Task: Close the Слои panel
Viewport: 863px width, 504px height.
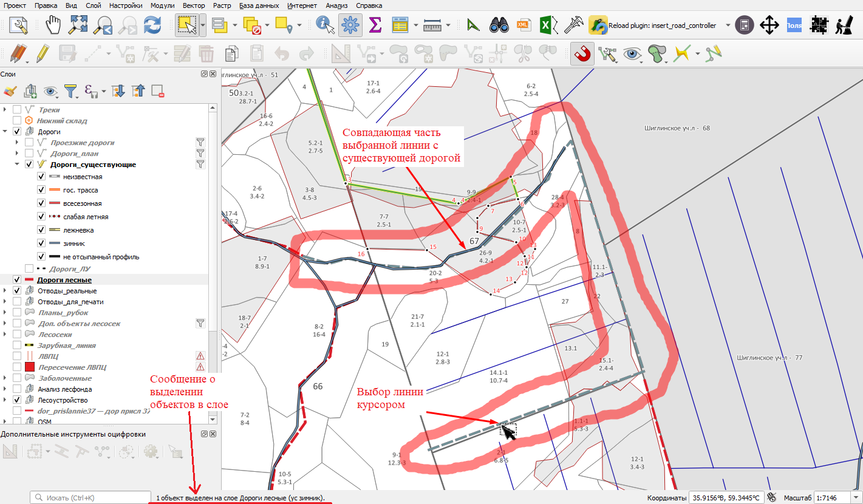Action: (213, 74)
